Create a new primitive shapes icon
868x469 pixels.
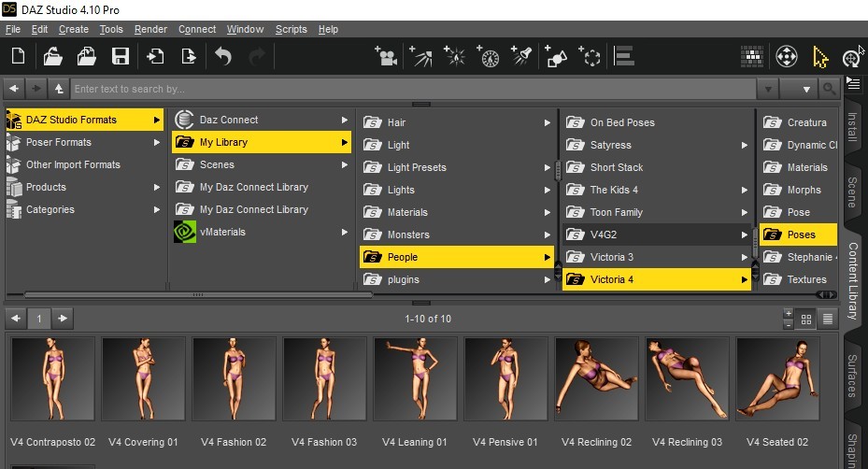point(556,56)
